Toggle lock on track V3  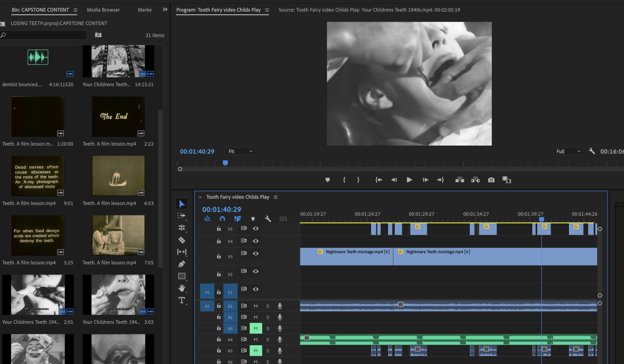pos(219,256)
